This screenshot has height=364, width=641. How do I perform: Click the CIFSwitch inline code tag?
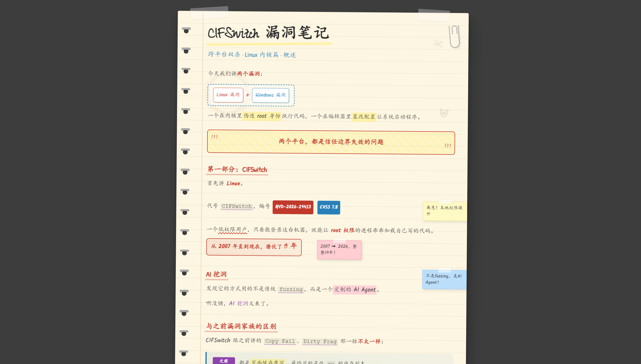237,206
